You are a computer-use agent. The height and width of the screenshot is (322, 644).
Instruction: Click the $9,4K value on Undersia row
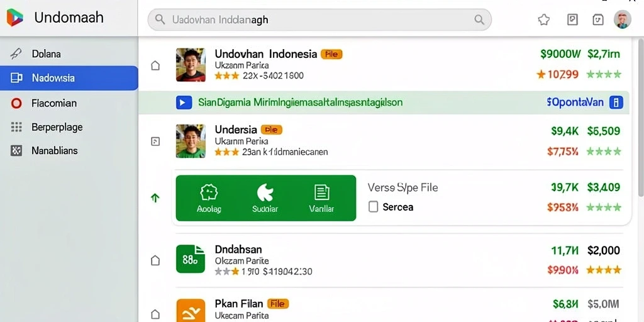pos(565,131)
